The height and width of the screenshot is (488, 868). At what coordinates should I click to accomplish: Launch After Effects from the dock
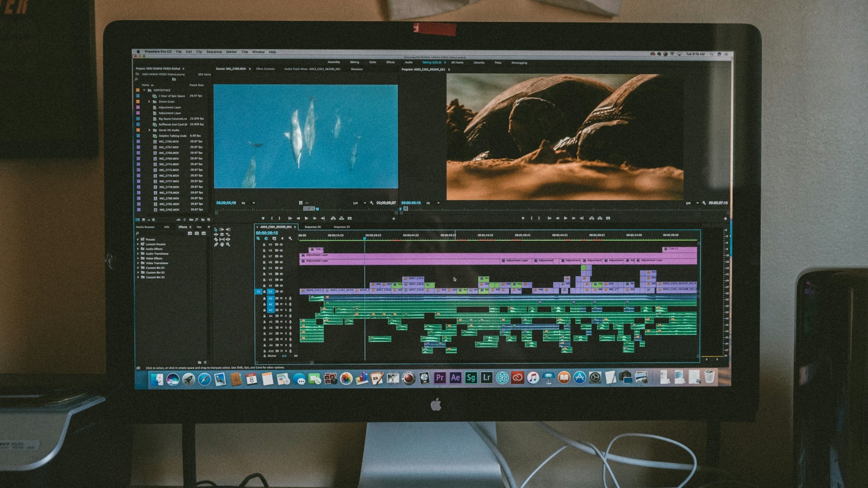tap(455, 378)
